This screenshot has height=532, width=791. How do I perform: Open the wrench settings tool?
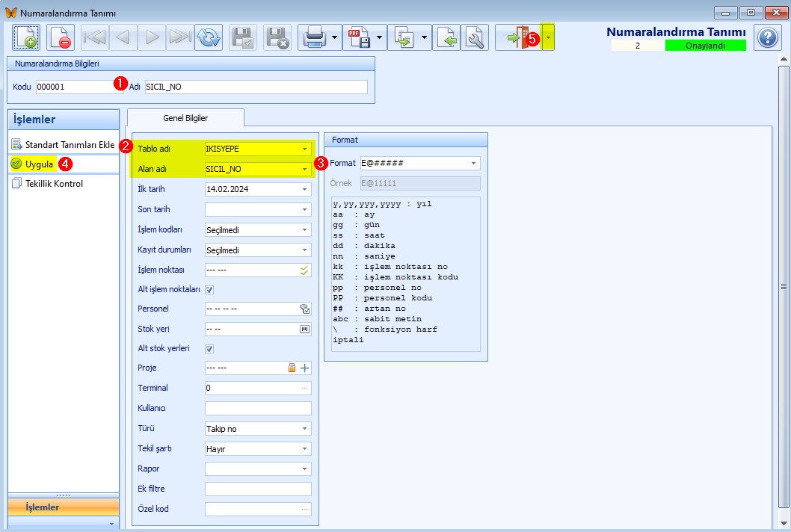coord(475,37)
